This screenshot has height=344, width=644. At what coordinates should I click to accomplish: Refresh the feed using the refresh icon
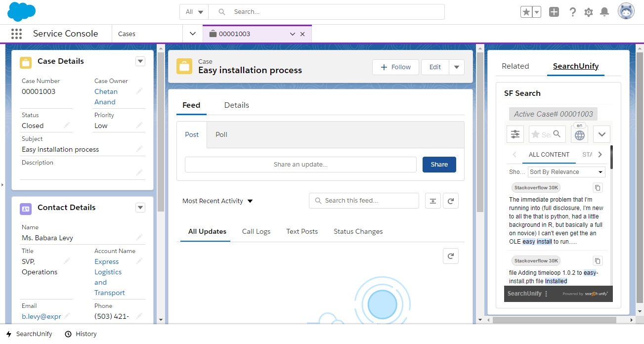coord(450,201)
